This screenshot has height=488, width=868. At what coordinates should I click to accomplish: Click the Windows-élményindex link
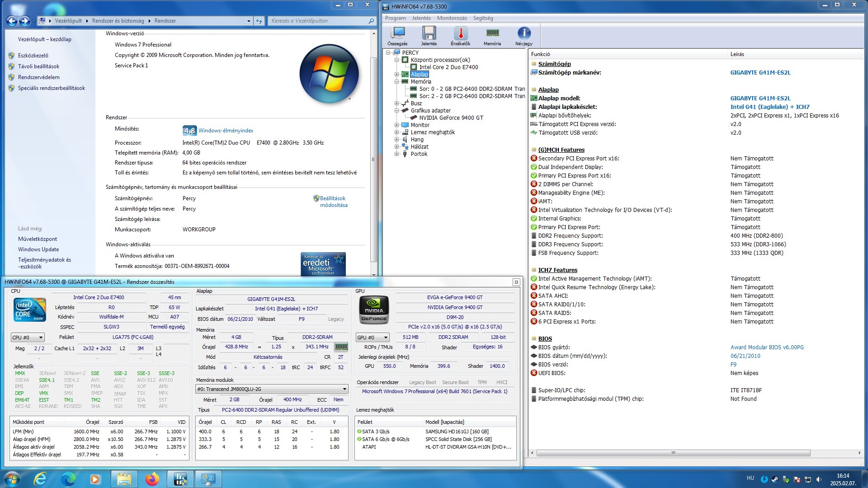226,131
